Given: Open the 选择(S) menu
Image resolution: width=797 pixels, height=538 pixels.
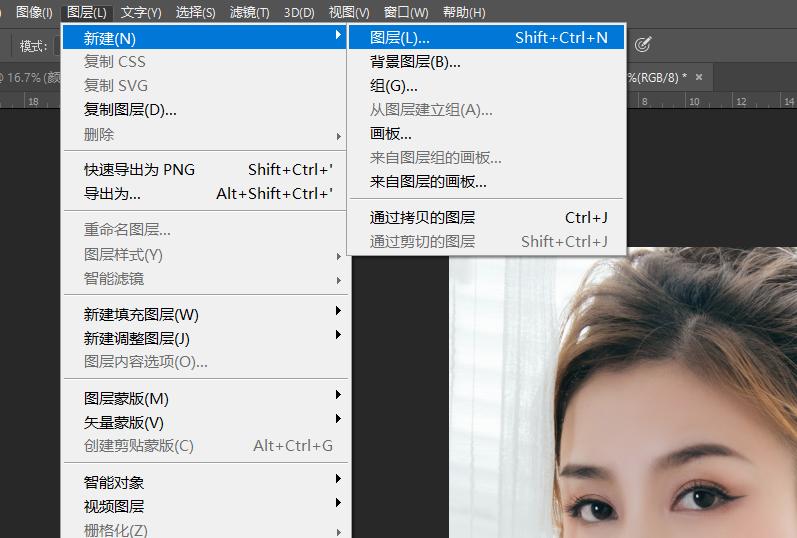Looking at the screenshot, I should pos(195,12).
